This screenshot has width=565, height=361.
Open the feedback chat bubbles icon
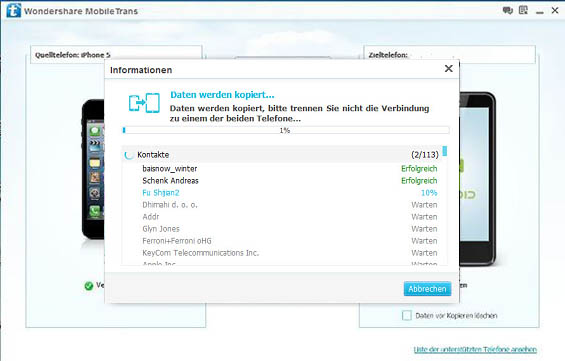508,10
